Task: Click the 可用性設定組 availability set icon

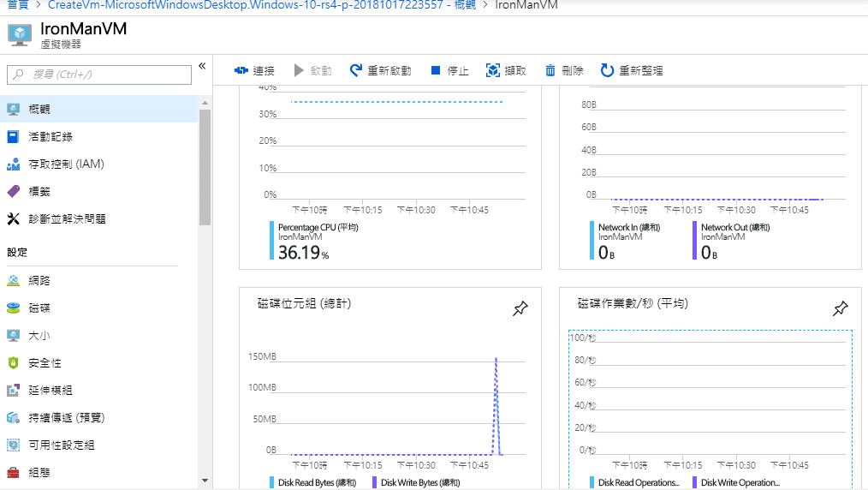Action: pos(14,445)
